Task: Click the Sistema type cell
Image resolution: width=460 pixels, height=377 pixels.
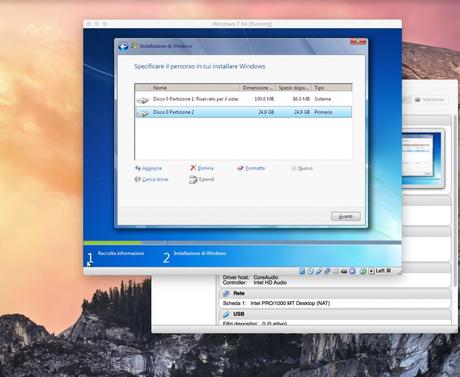Action: (x=323, y=99)
